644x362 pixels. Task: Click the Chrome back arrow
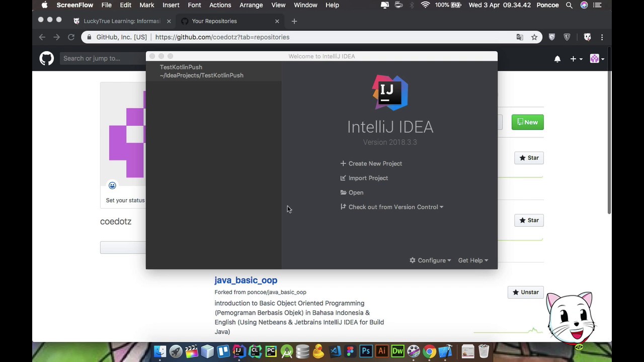pos(42,37)
